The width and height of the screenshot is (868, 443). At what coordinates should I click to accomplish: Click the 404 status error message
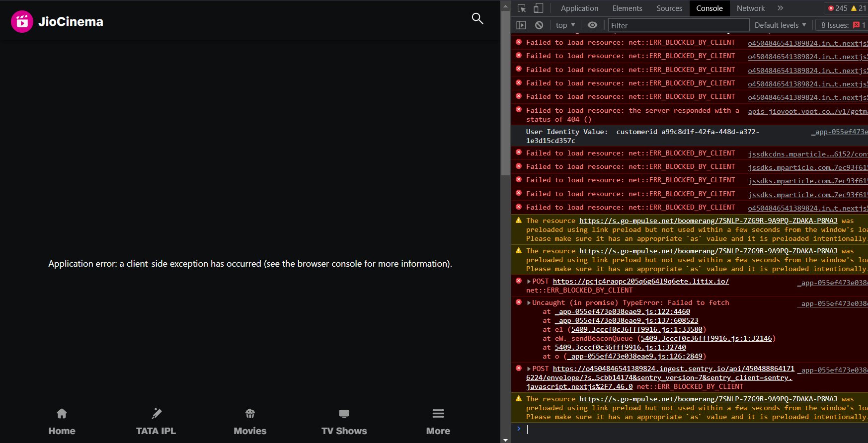632,115
